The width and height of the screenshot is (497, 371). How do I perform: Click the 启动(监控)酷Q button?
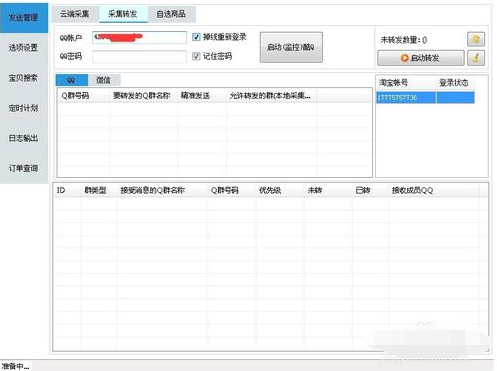tap(291, 47)
